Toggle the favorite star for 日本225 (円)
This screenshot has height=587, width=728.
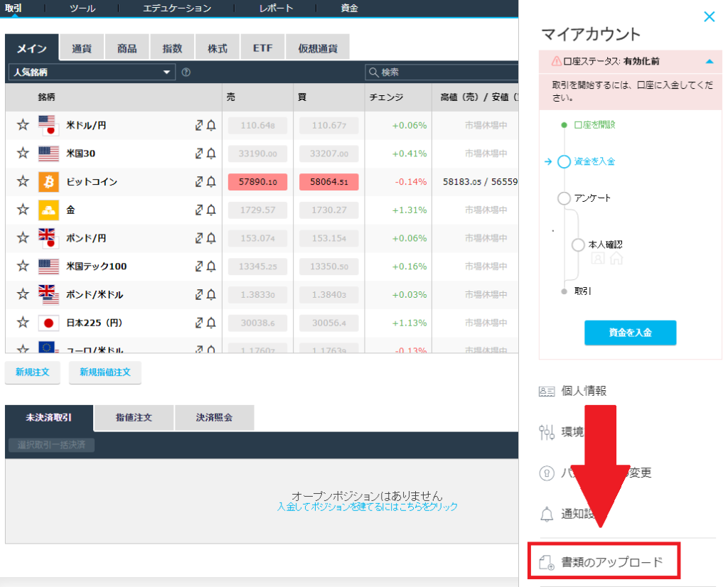point(23,323)
